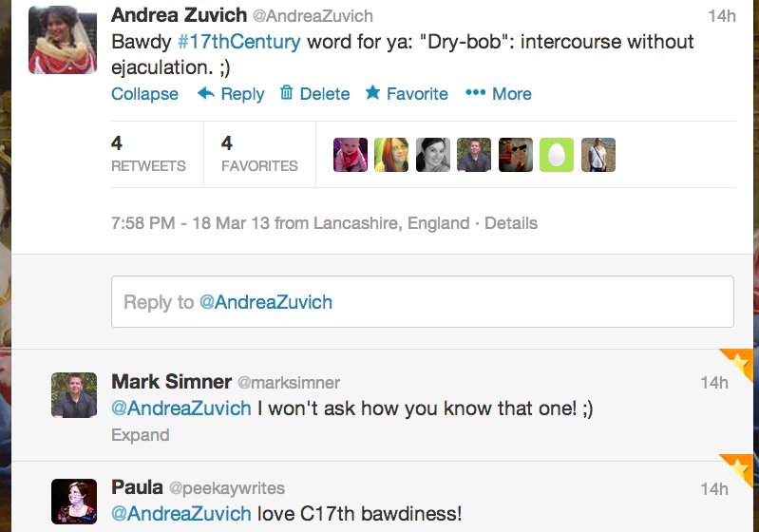Collapse the expanded tweet
Image resolution: width=759 pixels, height=532 pixels.
coord(144,94)
